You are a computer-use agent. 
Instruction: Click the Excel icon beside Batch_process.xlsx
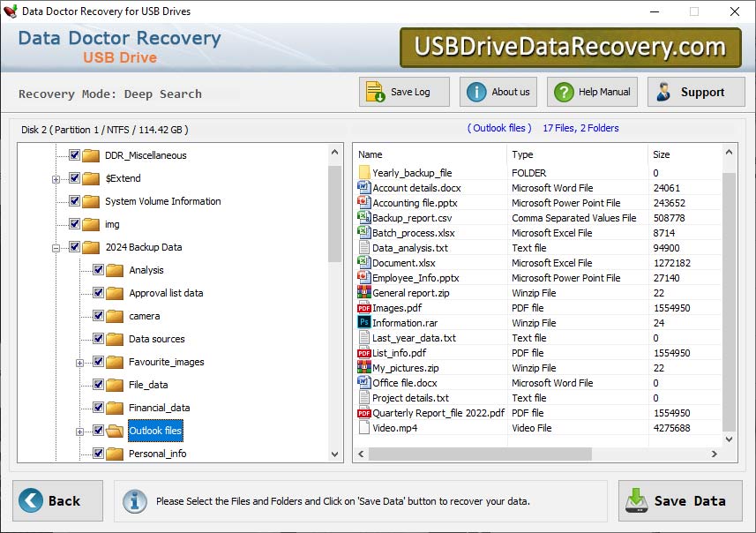pyautogui.click(x=362, y=233)
